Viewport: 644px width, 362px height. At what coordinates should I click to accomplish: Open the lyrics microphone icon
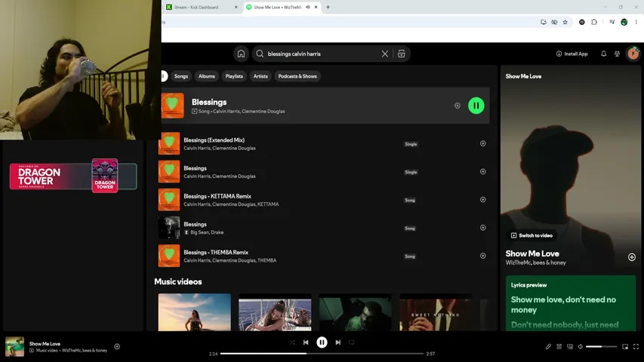548,347
